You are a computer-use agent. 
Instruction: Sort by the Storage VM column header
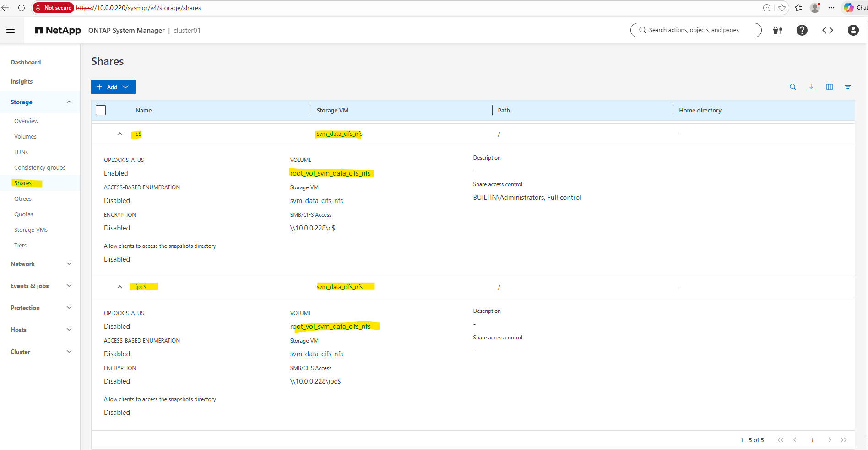tap(332, 110)
